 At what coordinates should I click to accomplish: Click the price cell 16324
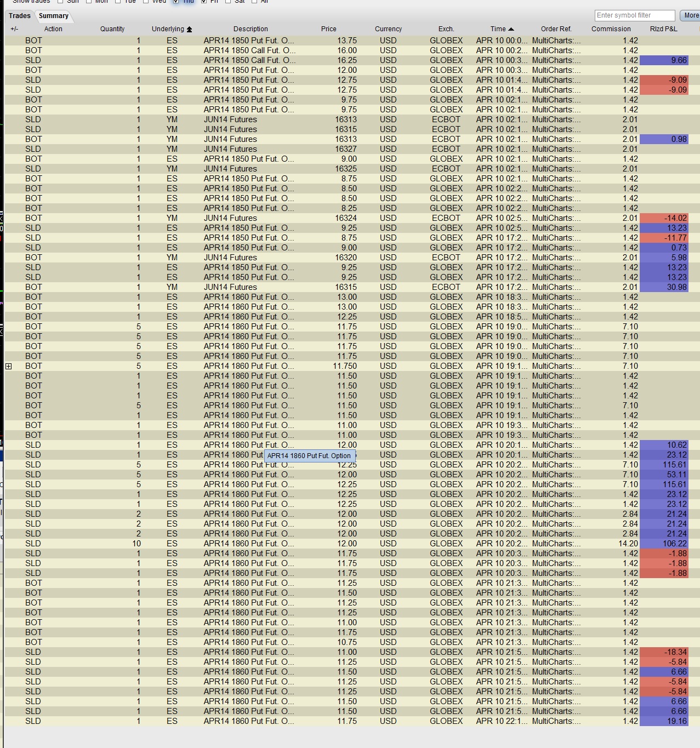click(x=346, y=218)
